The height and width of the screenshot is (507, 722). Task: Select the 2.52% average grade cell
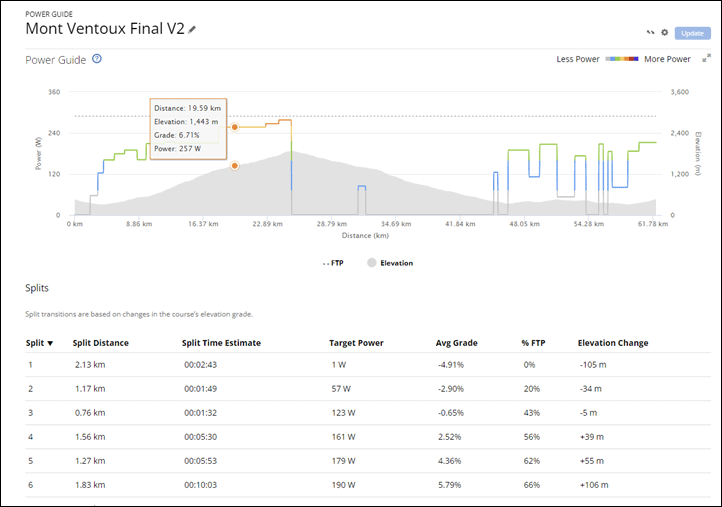449,437
